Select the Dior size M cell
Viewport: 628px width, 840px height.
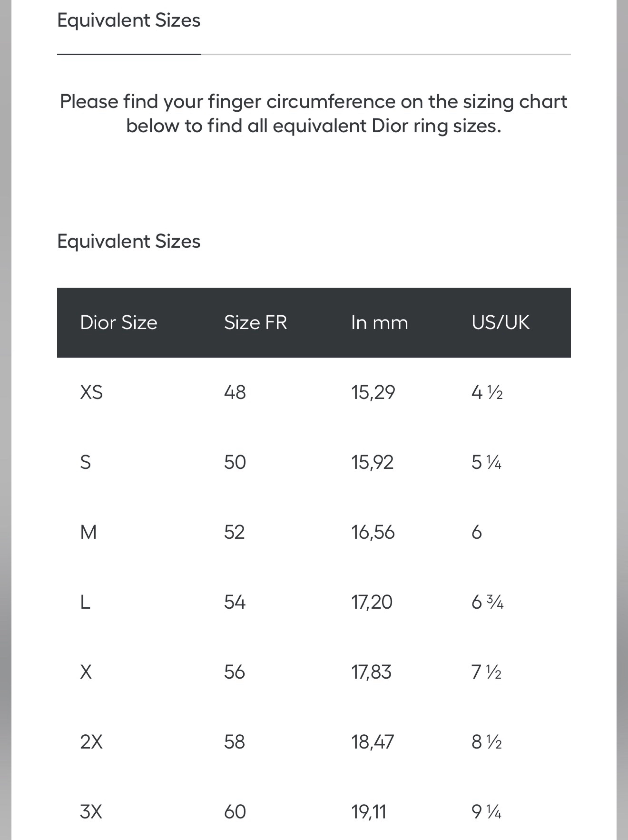(x=88, y=532)
